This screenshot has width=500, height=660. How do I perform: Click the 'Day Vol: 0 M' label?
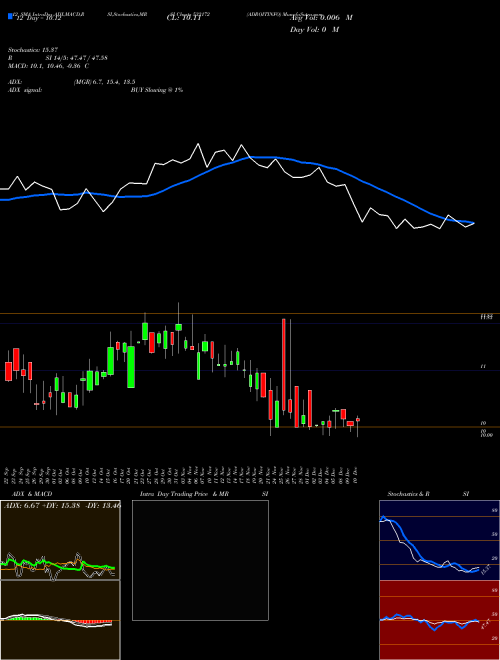click(x=314, y=30)
